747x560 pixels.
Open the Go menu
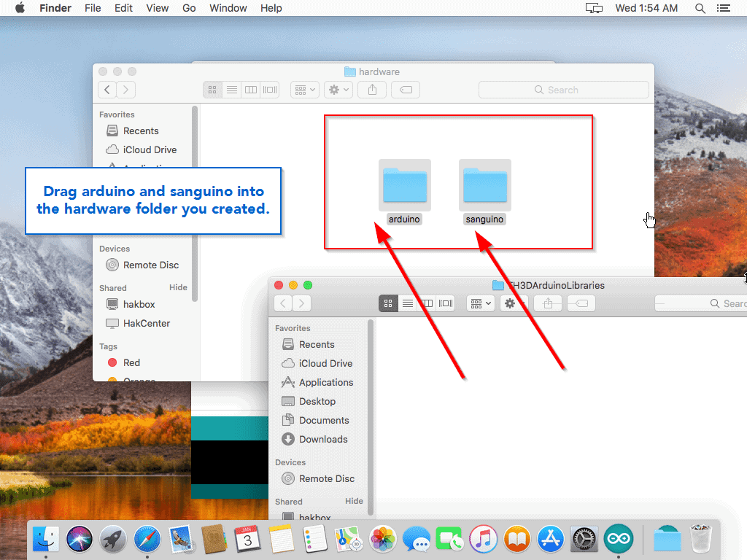tap(189, 8)
